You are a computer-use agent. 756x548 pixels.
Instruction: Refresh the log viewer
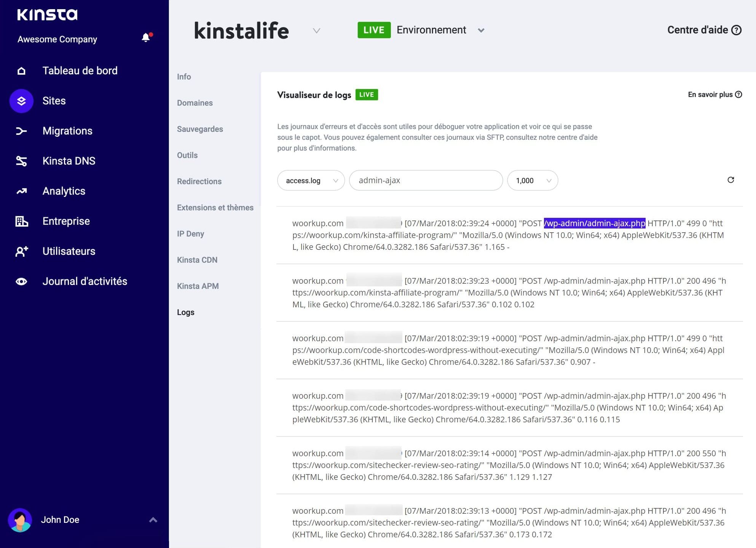[x=730, y=180]
